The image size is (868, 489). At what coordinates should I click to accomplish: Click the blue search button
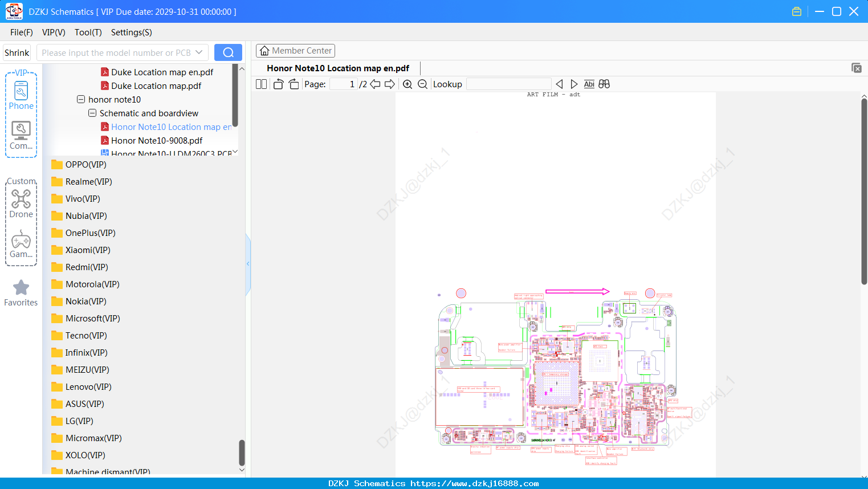228,52
